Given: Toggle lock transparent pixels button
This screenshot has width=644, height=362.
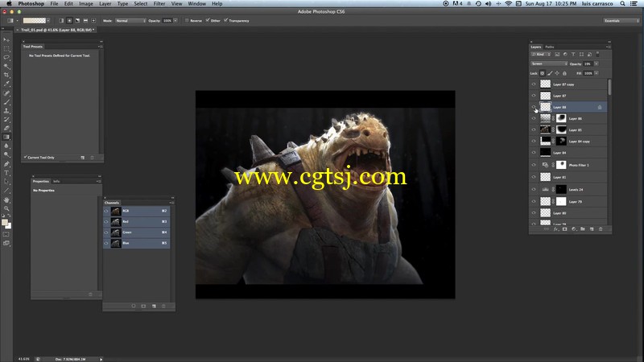Looking at the screenshot, I should (542, 73).
